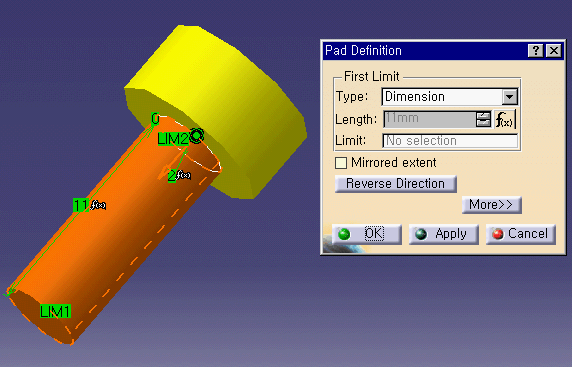Click the help question mark in Pad Definition
Screen dimensions: 572x367
(x=536, y=51)
